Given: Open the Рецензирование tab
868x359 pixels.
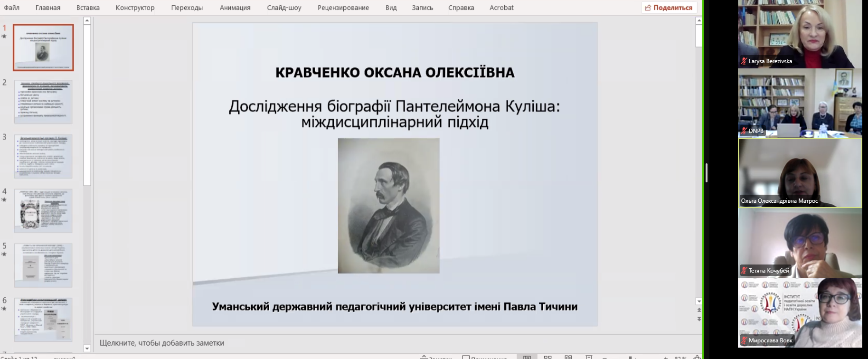Looking at the screenshot, I should tap(343, 8).
